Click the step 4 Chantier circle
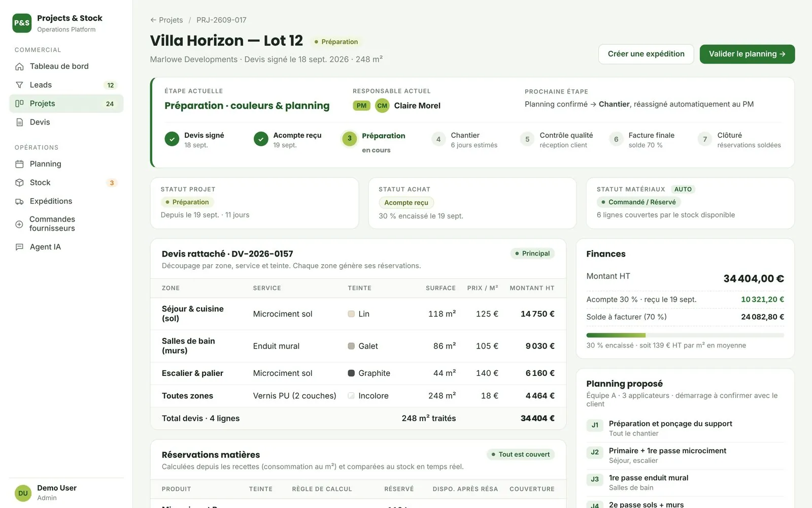The height and width of the screenshot is (508, 812). pos(438,139)
